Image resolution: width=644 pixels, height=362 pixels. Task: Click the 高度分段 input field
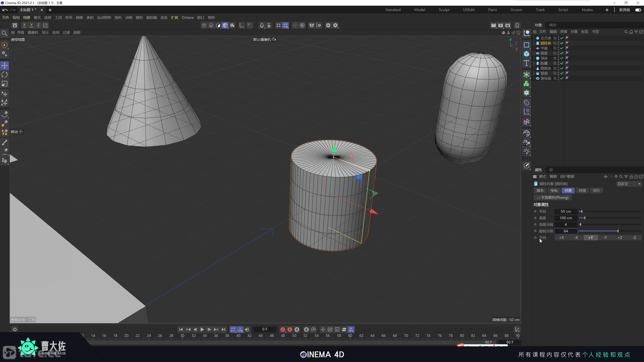(x=566, y=224)
